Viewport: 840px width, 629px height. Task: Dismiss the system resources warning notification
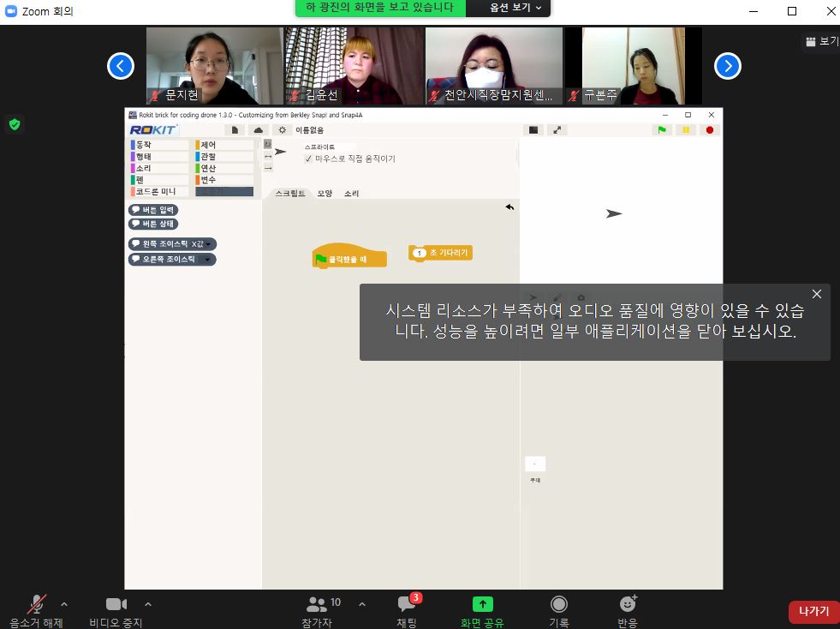pyautogui.click(x=816, y=294)
